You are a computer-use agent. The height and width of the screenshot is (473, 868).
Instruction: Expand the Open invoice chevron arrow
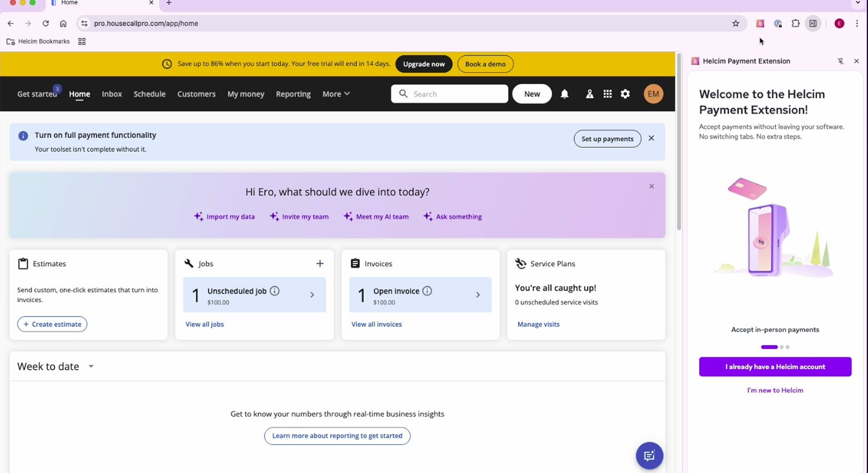coord(478,295)
